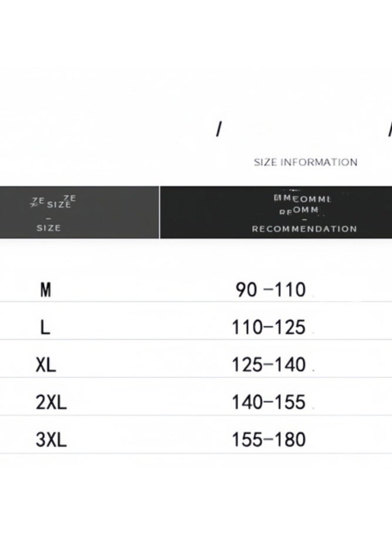392x535 pixels.
Task: Click the 3XL size label
Action: click(51, 440)
